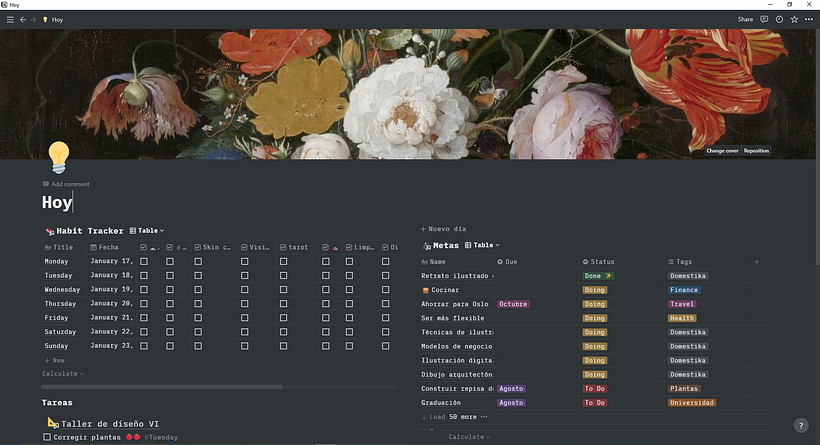Click Reposition cover button
This screenshot has height=445, width=820.
point(756,151)
